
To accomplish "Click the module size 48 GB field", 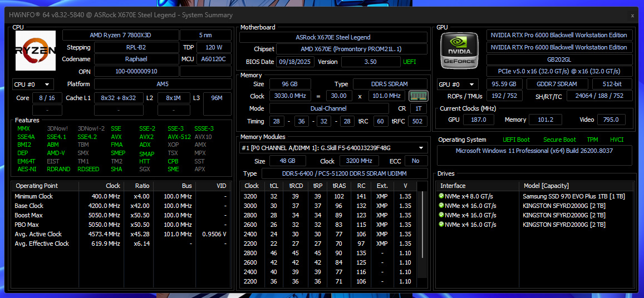I will [288, 161].
